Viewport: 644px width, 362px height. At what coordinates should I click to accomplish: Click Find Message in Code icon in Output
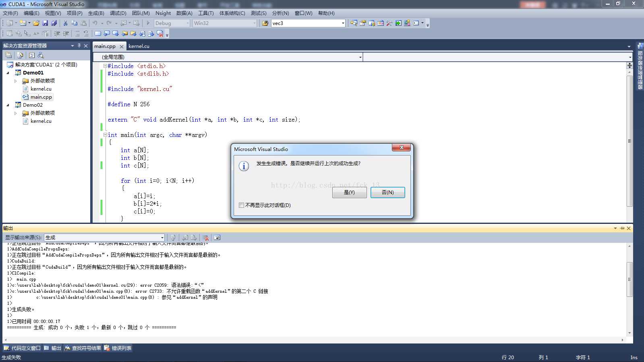[x=173, y=238]
